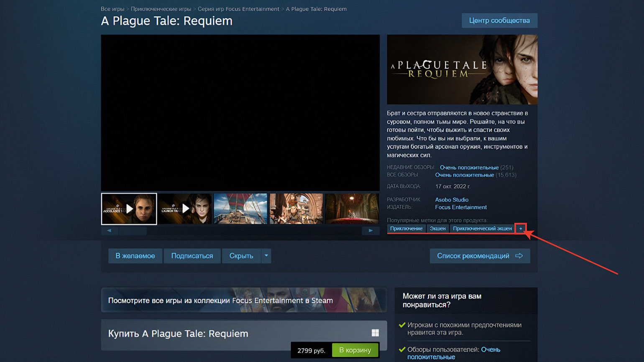Click the 2799 руб. price label
Viewport: 644px width, 362px height.
click(x=311, y=350)
